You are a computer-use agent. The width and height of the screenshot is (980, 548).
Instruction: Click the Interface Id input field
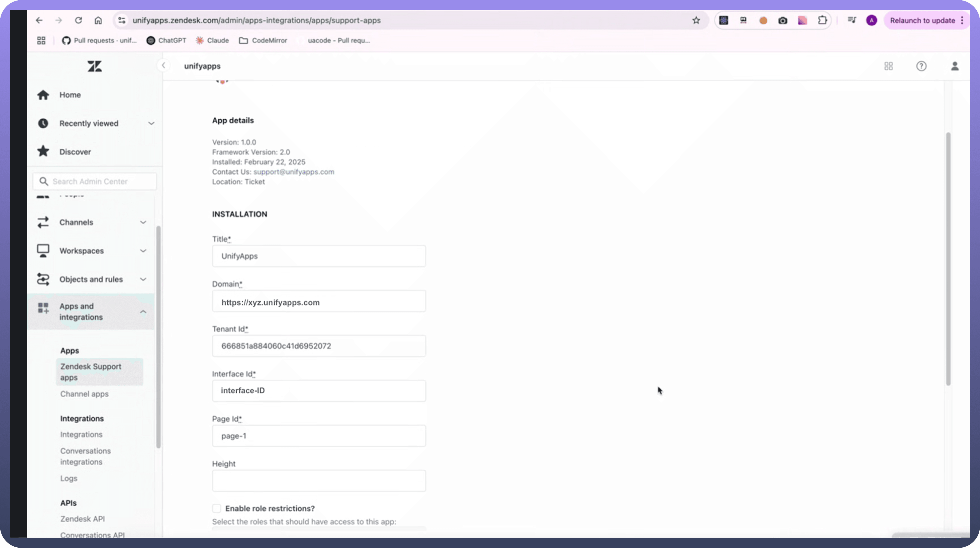319,391
